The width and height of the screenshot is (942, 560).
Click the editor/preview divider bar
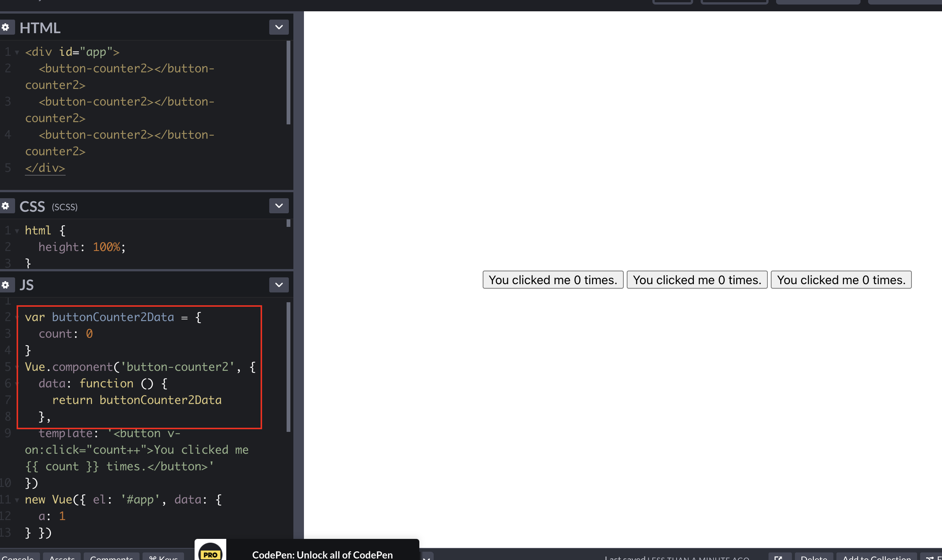coord(298,279)
